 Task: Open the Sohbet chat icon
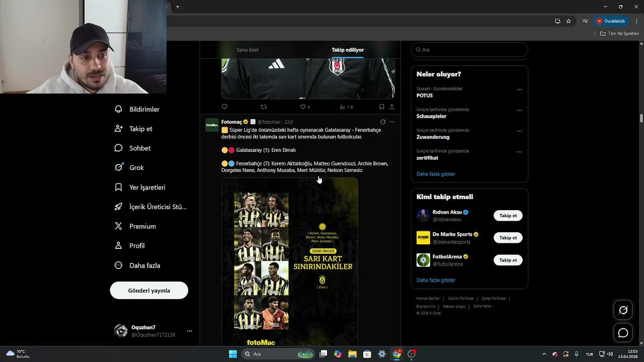click(119, 148)
